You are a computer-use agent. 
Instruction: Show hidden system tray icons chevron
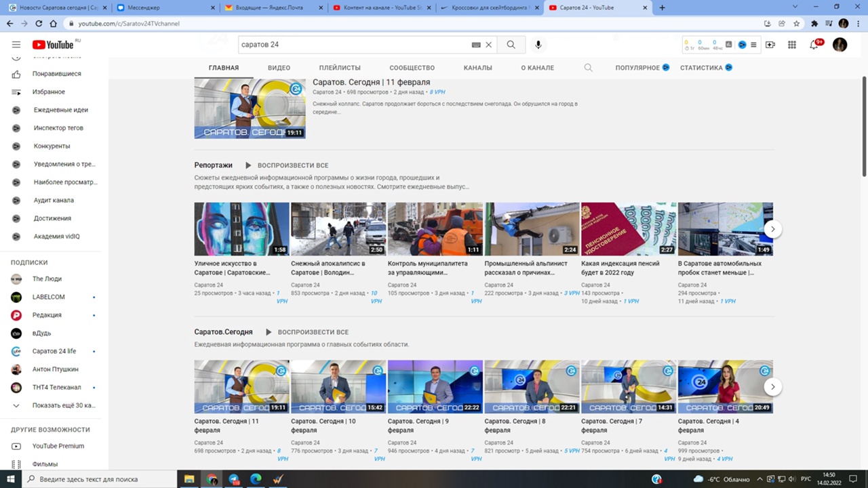759,479
